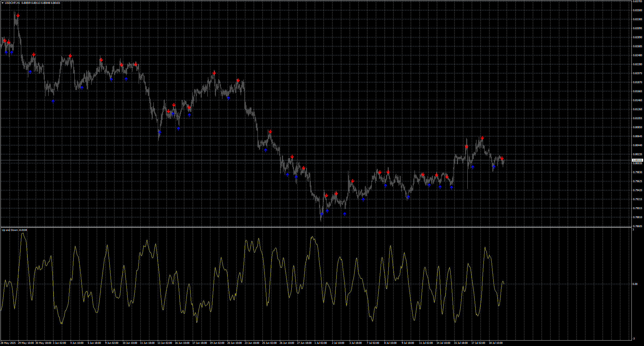This screenshot has height=346, width=644.
Task: Click the price scale label 0.83300
Action: (637, 19)
